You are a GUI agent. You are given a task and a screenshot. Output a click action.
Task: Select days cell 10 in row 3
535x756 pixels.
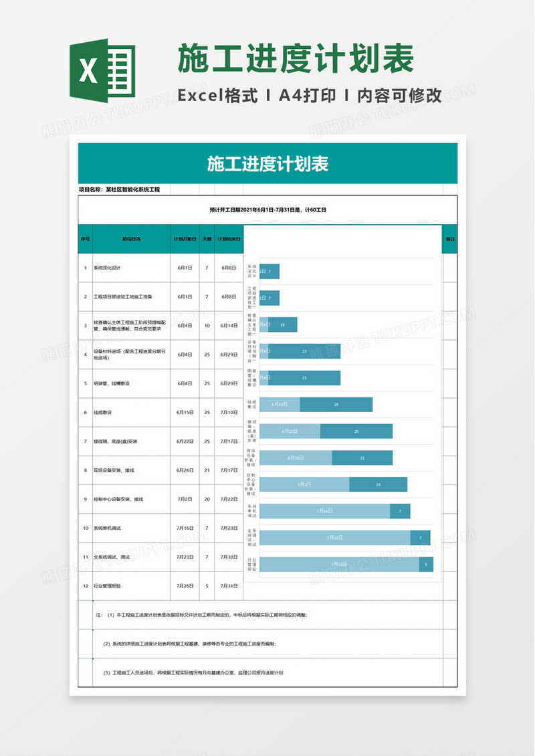(207, 326)
